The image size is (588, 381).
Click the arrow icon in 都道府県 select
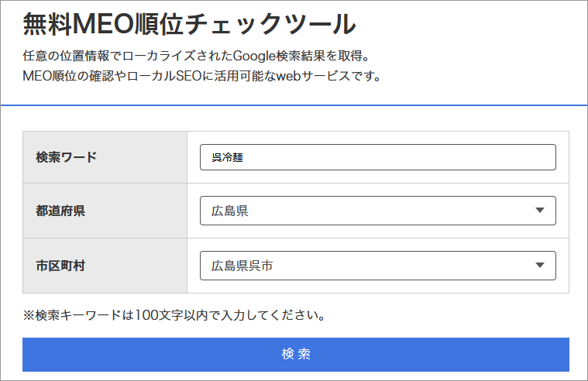coord(540,211)
